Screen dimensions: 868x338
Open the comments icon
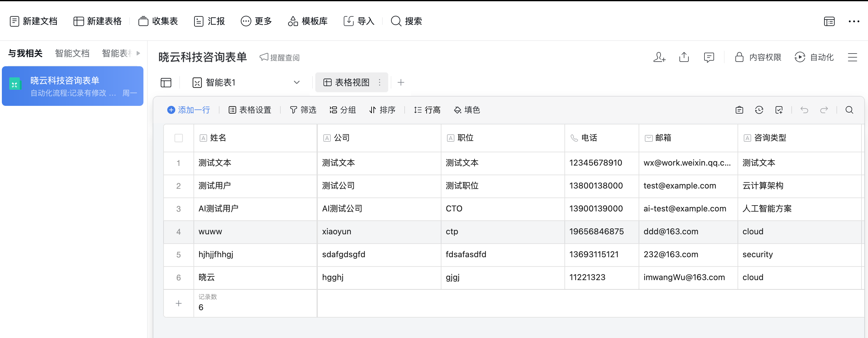tap(709, 57)
